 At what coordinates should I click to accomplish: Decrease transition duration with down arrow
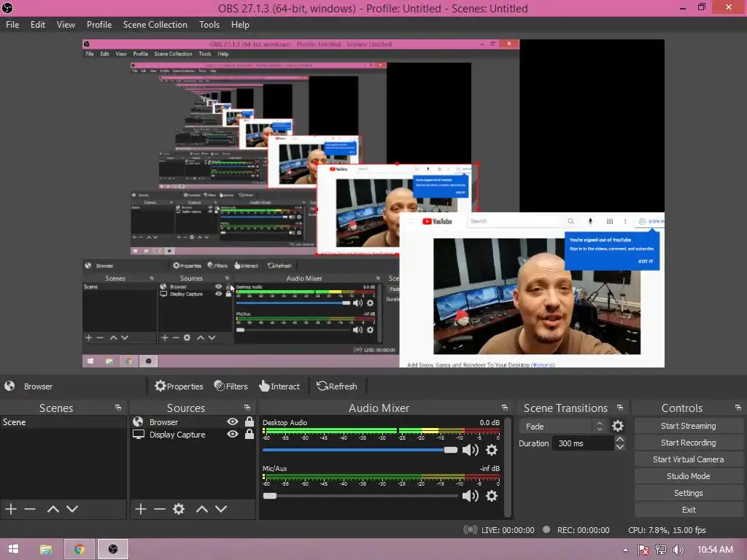(x=620, y=447)
